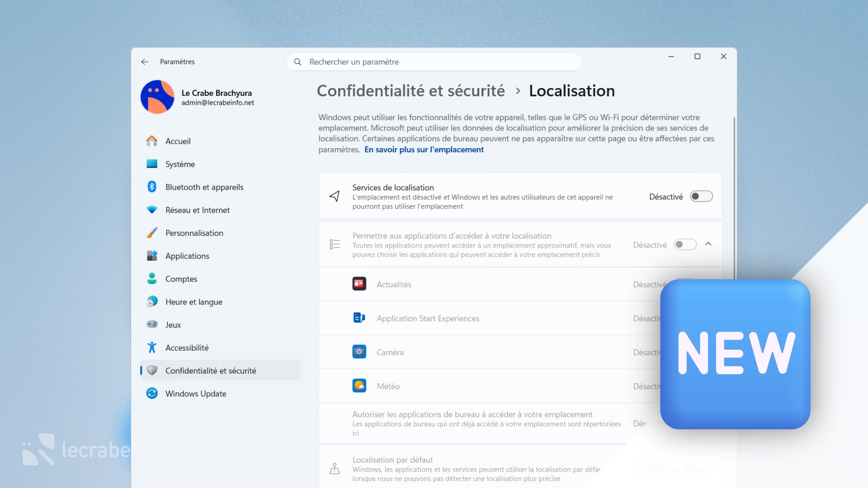Viewport: 868px width, 488px height.
Task: Open the Système settings page
Action: (220, 164)
